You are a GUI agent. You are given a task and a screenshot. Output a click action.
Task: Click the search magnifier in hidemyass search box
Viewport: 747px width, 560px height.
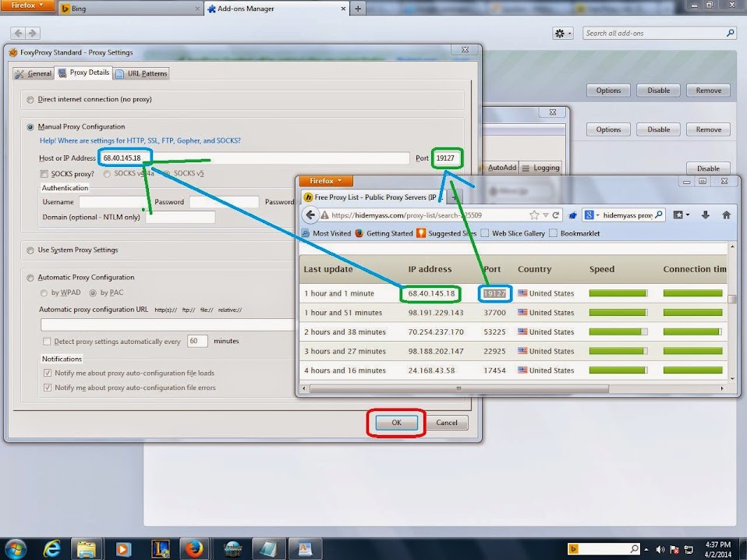point(658,215)
